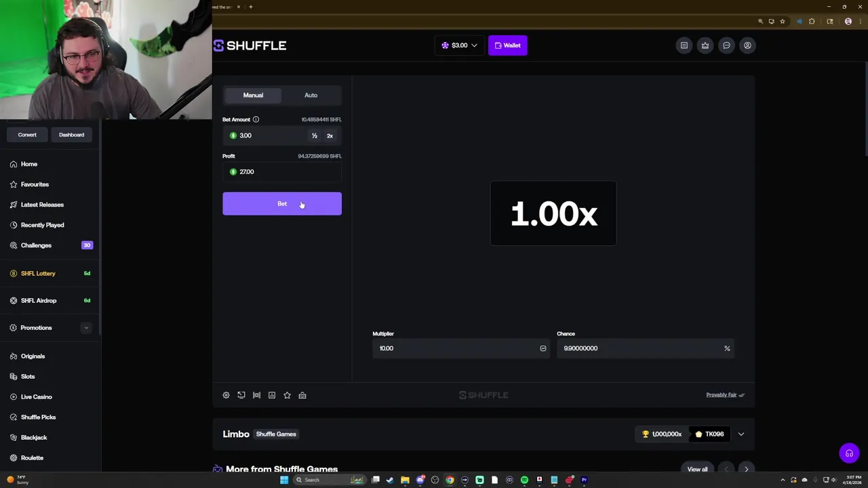Screen dimensions: 868x488
Task: Add Limbo to favourites star icon
Action: pyautogui.click(x=287, y=395)
